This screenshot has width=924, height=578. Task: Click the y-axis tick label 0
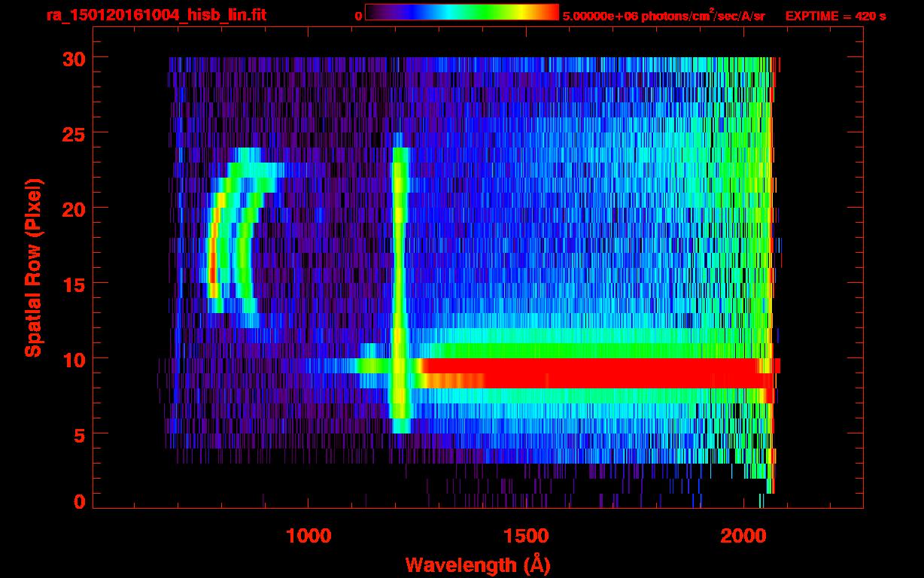[78, 501]
